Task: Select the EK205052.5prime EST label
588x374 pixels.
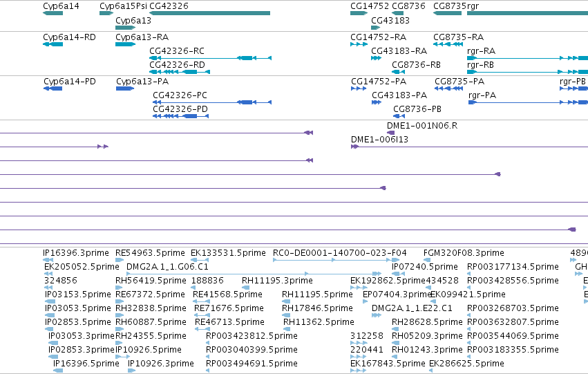Action: pos(82,267)
